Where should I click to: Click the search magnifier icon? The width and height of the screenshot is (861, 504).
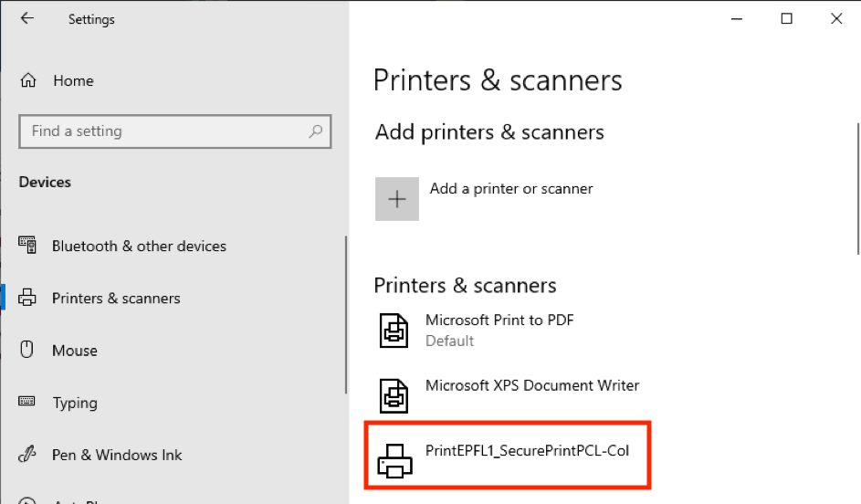(316, 131)
